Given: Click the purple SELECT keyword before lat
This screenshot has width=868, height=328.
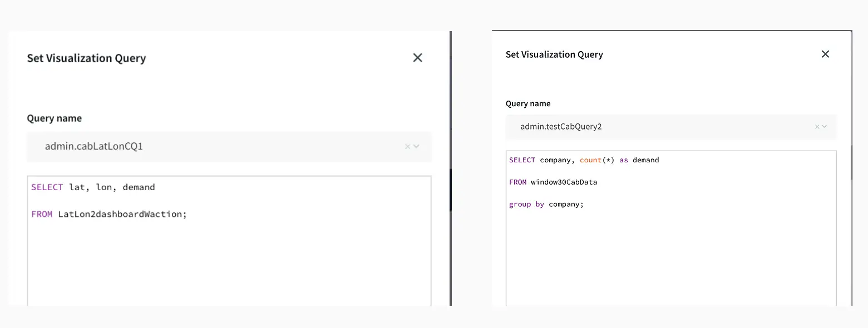Looking at the screenshot, I should (47, 187).
